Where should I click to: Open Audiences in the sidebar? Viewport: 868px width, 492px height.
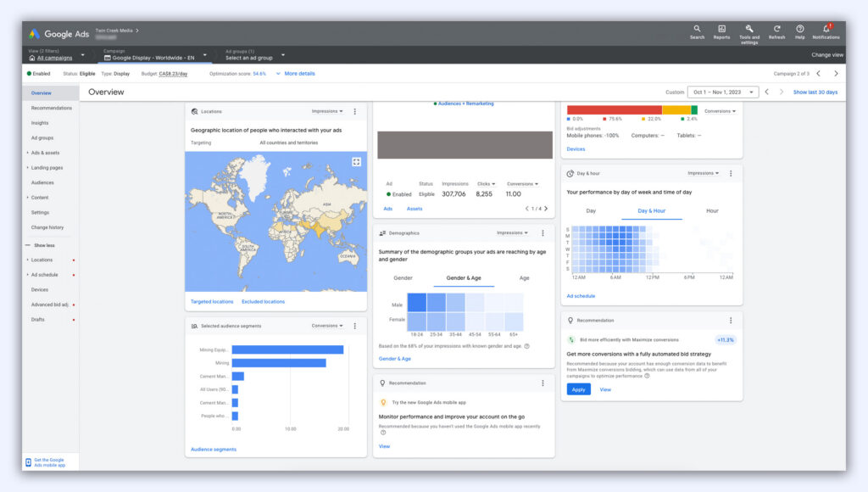click(42, 183)
